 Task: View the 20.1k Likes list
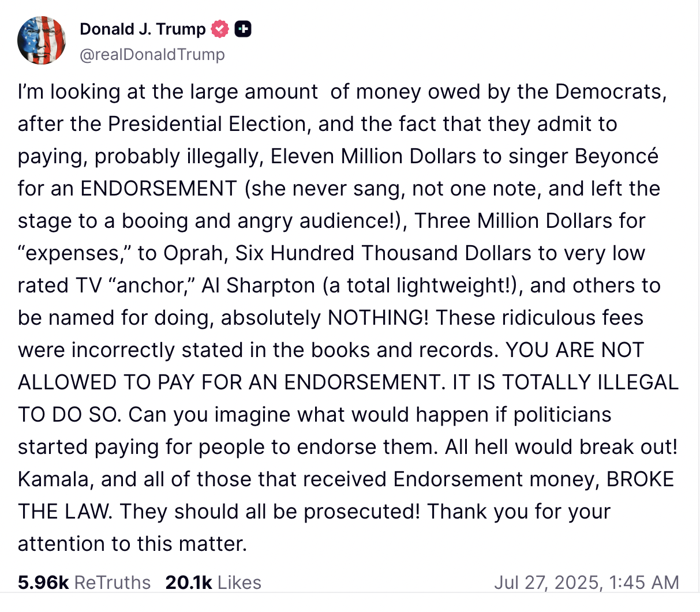(x=213, y=583)
